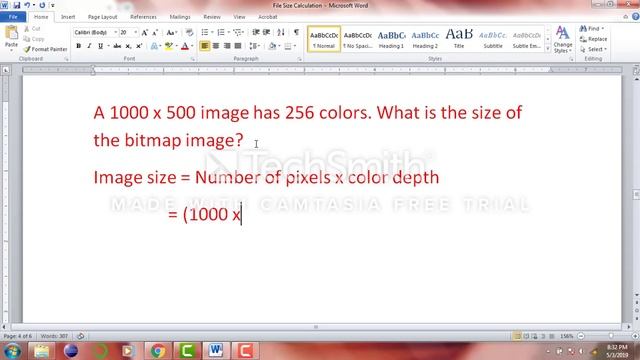The height and width of the screenshot is (360, 640).
Task: Click the Full Screen Reading view icon
Action: click(x=526, y=336)
